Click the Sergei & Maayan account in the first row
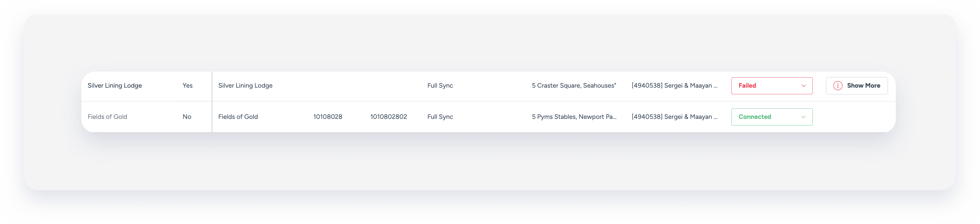 click(674, 86)
